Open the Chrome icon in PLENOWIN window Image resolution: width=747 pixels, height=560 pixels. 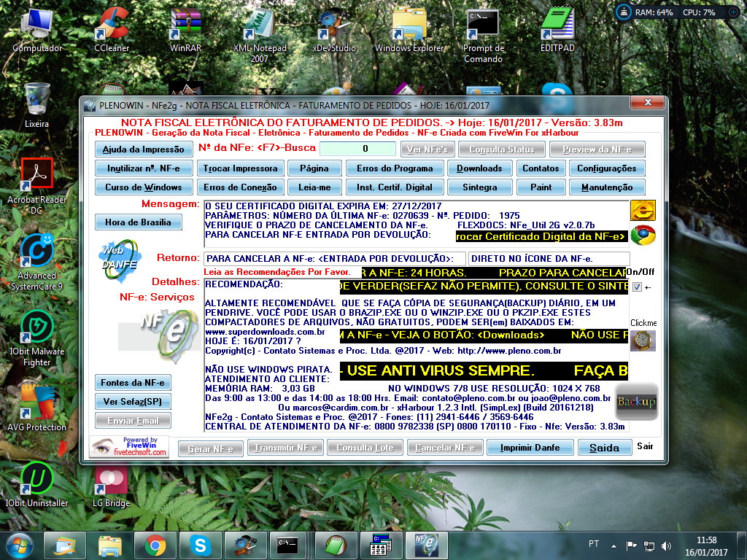pyautogui.click(x=643, y=235)
